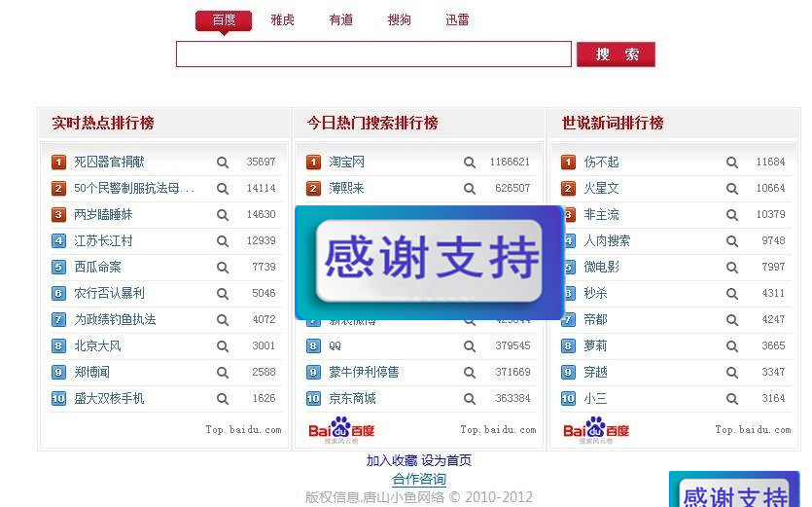Switch to the 有道 search tab
Screen dimensions: 812x507
point(340,20)
